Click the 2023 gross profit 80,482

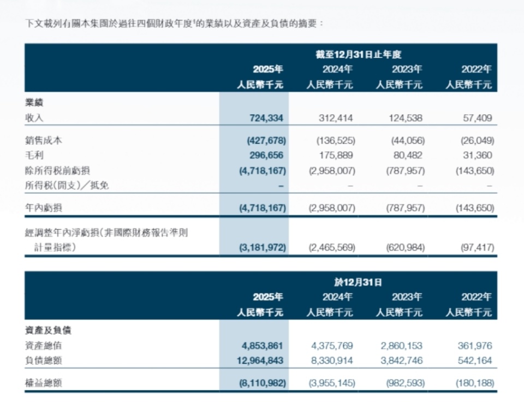[408, 155]
